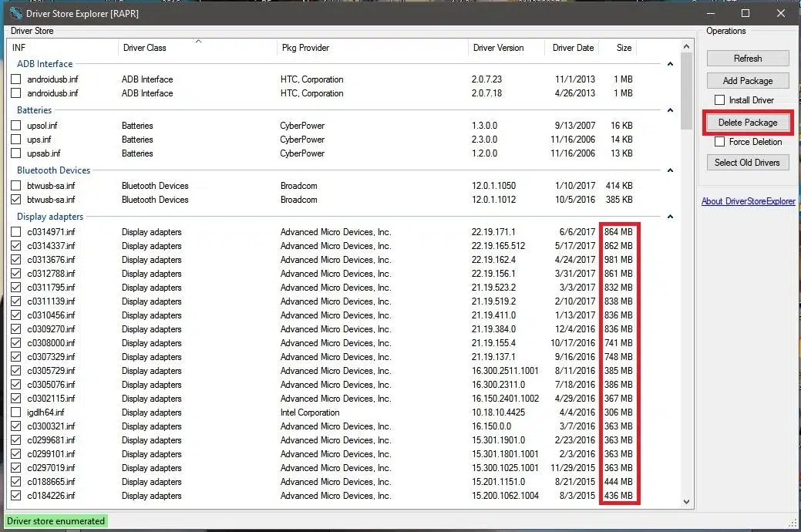
Task: Click the Add Package button
Action: (x=748, y=81)
